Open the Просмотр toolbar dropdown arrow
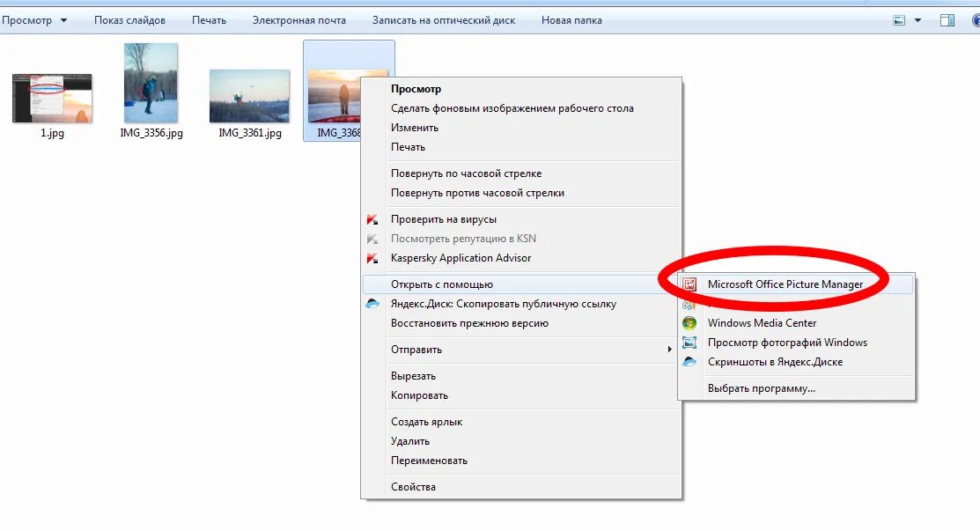 [63, 20]
